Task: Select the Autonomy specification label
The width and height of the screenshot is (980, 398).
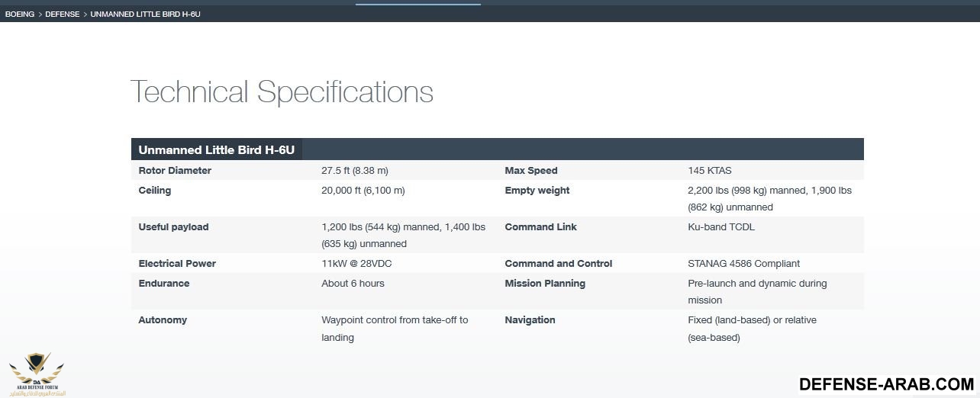Action: tap(163, 320)
